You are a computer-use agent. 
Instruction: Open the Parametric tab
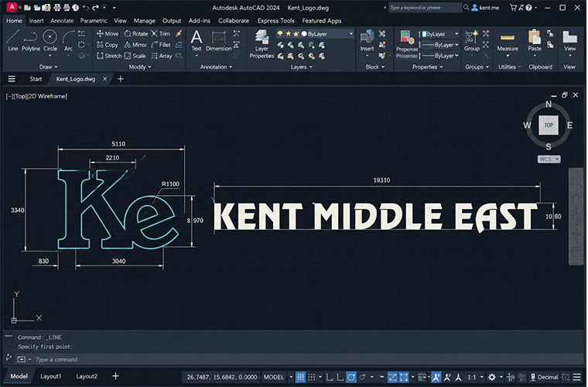pos(94,21)
